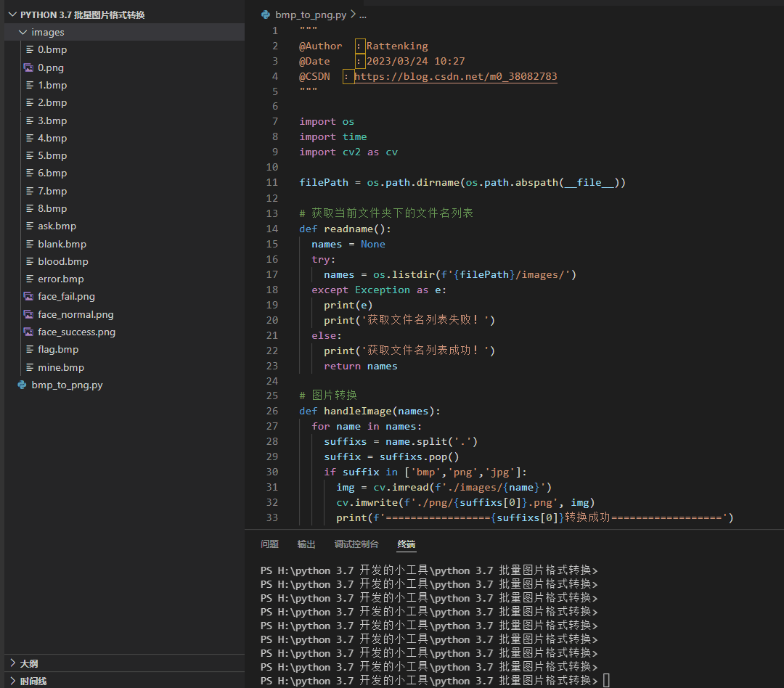
Task: Open the CSDN blog URL link in the code
Action: [x=456, y=75]
